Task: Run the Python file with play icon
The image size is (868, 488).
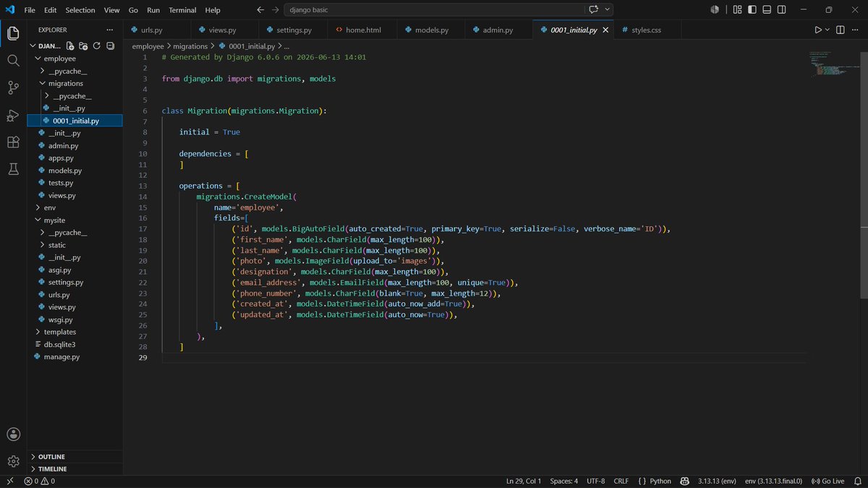Action: pyautogui.click(x=818, y=30)
